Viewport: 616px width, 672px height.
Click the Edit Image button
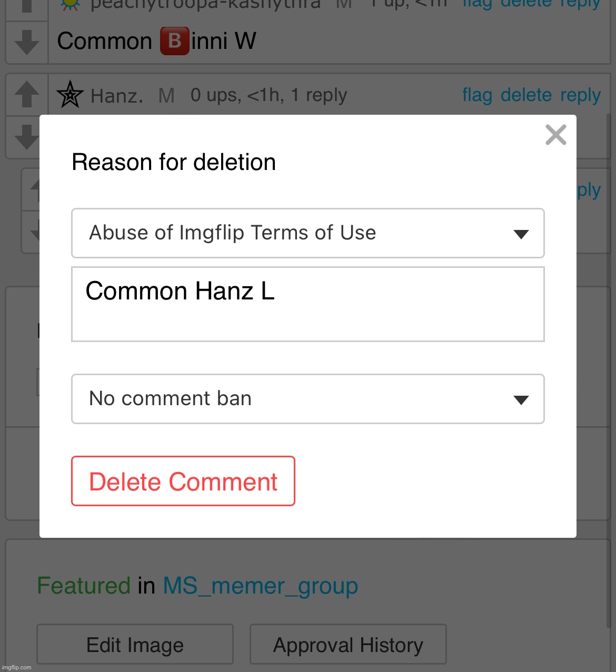tap(135, 645)
